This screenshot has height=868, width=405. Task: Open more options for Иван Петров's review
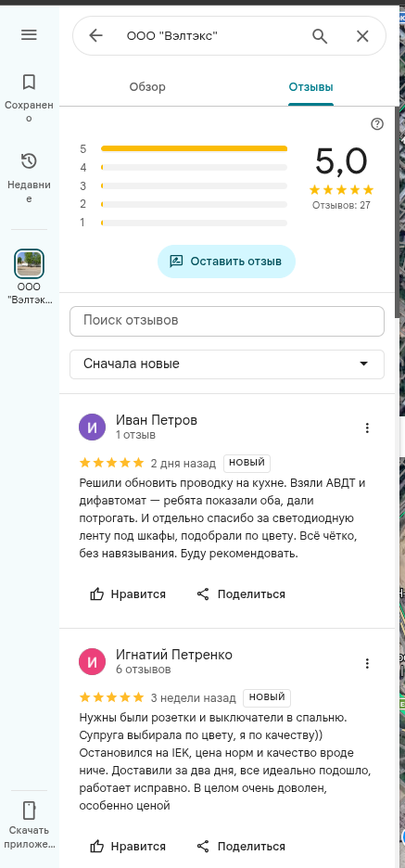tap(367, 428)
